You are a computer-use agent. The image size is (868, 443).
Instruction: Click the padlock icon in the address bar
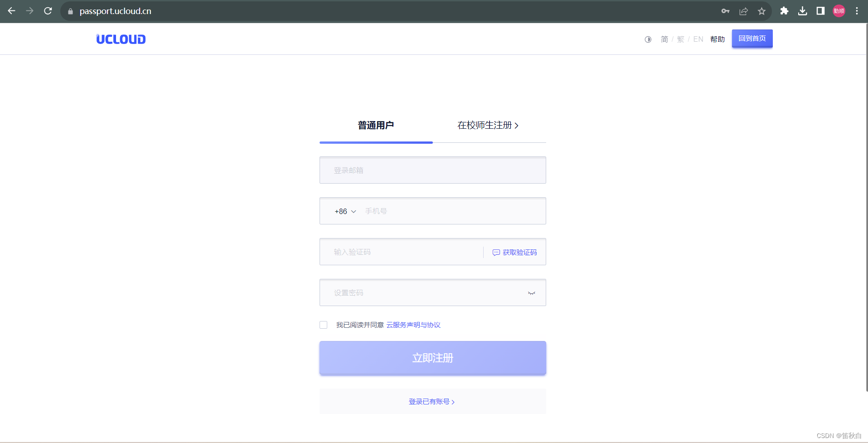coord(70,11)
